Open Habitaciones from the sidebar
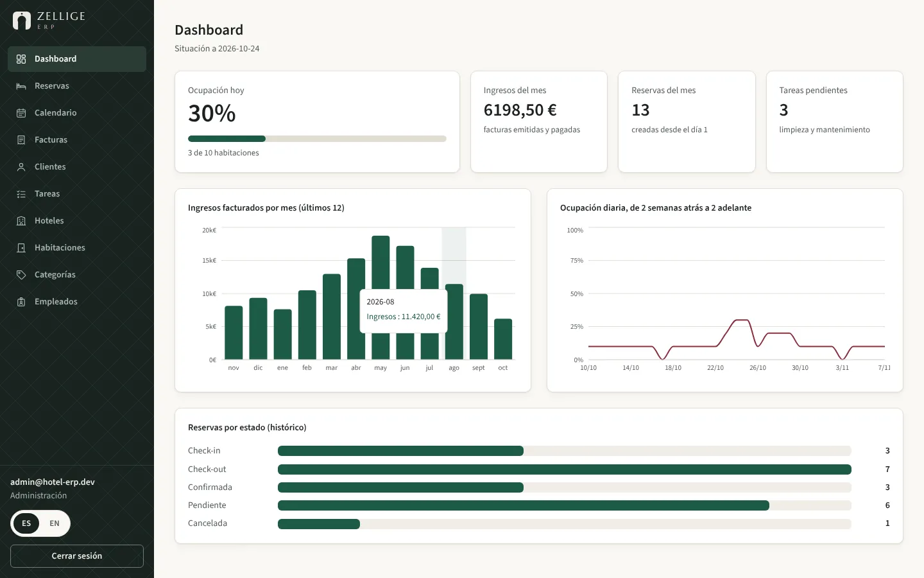The height and width of the screenshot is (578, 924). coord(77,248)
